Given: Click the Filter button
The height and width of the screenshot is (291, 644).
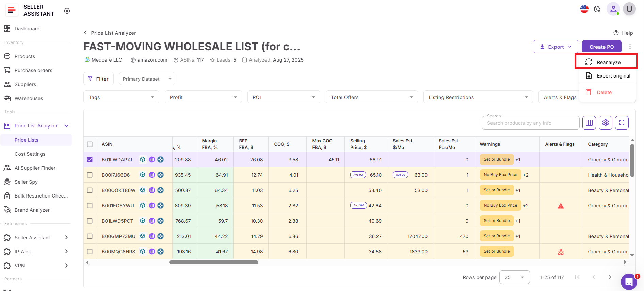Looking at the screenshot, I should click(x=98, y=79).
